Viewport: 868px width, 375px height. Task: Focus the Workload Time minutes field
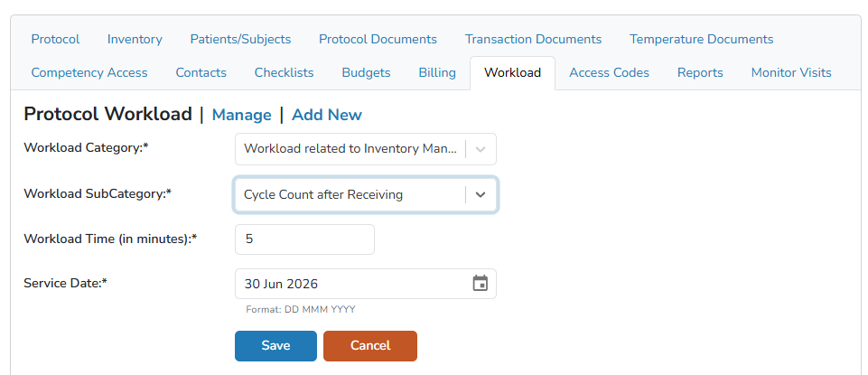(304, 239)
